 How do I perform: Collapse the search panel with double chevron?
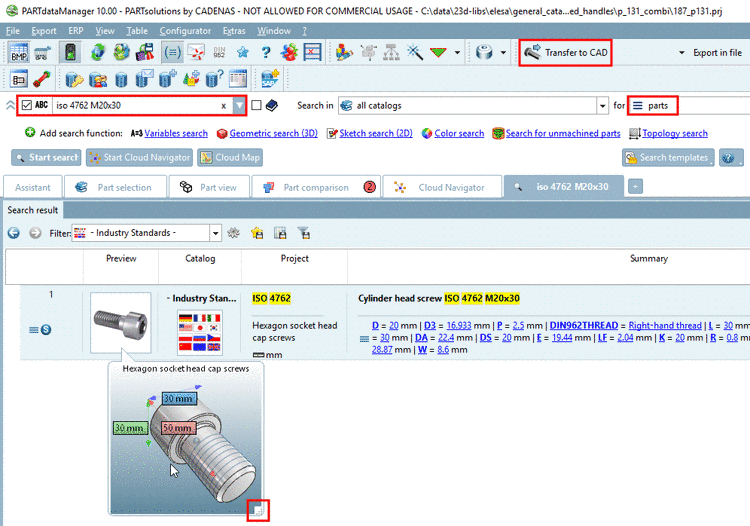10,105
